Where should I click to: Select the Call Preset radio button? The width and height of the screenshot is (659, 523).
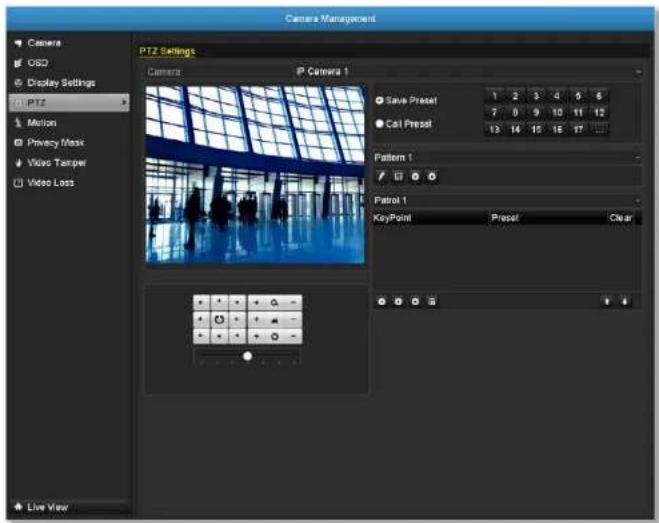pyautogui.click(x=380, y=124)
